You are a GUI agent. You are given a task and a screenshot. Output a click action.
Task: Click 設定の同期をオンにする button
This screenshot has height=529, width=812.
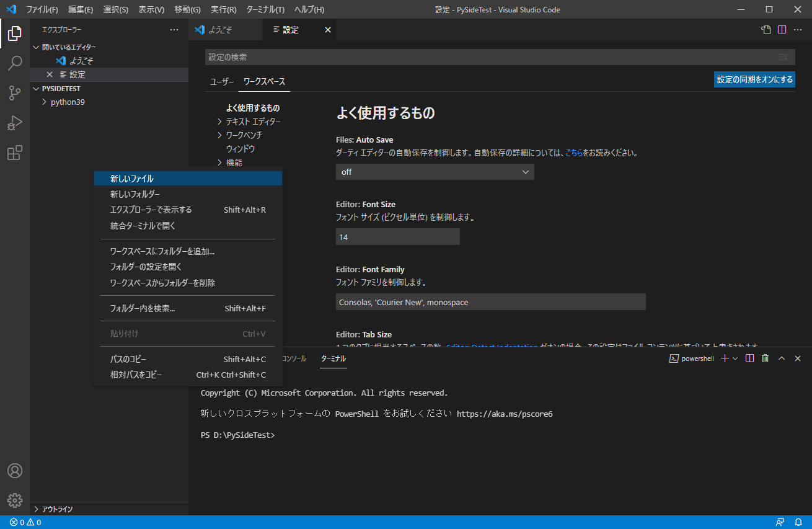pos(754,79)
